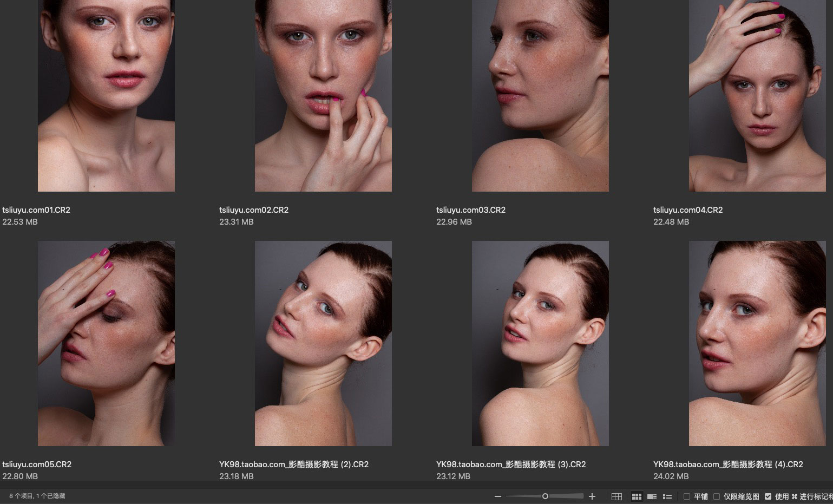This screenshot has width=833, height=504.
Task: Uncheck the 使用 ⌘ 进行标记 checkbox
Action: 768,496
